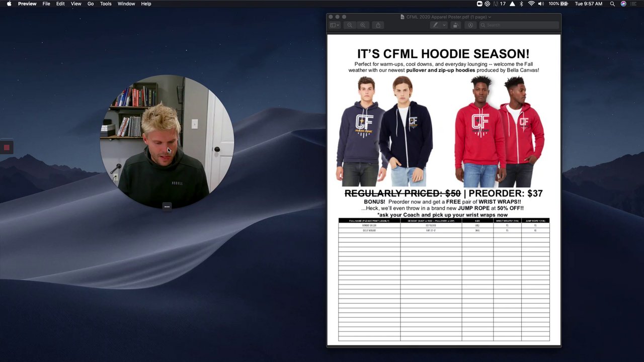Open the Go menu
Viewport: 644px width, 362px height.
pos(91,4)
